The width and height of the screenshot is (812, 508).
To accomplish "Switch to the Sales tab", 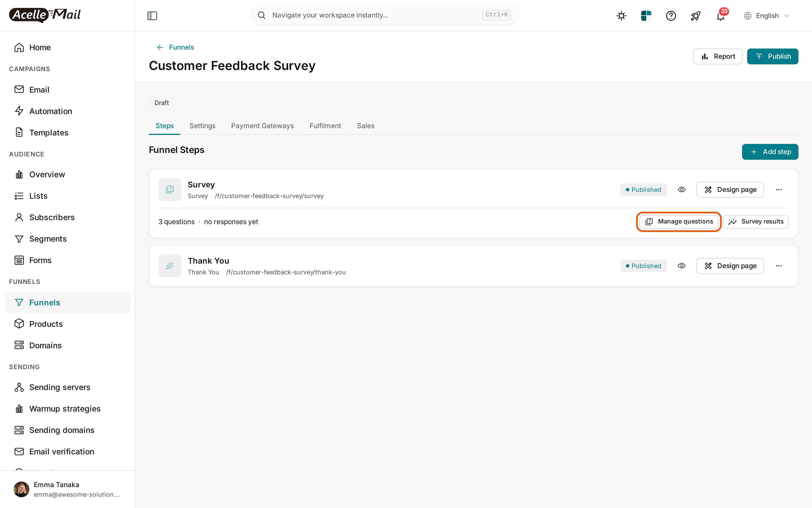I will click(x=365, y=126).
